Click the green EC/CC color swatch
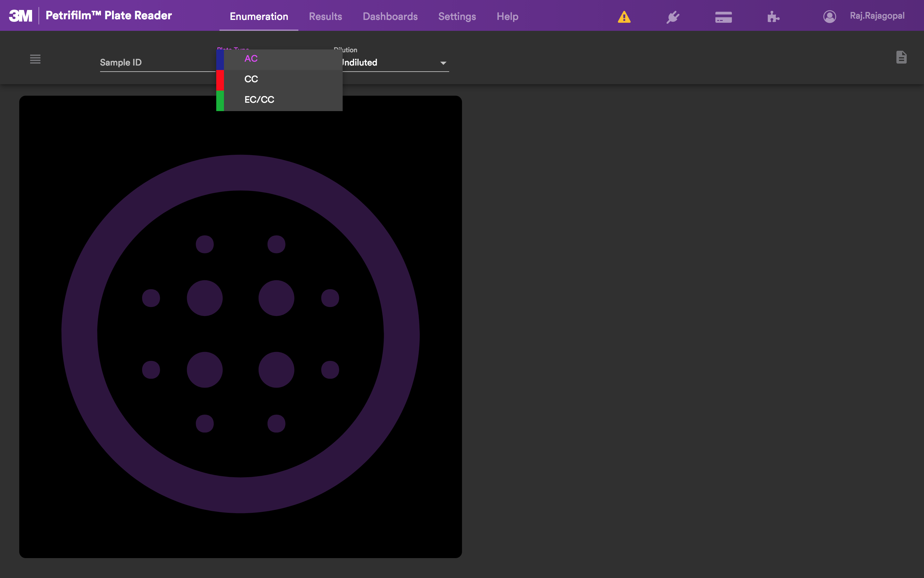This screenshot has width=924, height=578. [220, 101]
